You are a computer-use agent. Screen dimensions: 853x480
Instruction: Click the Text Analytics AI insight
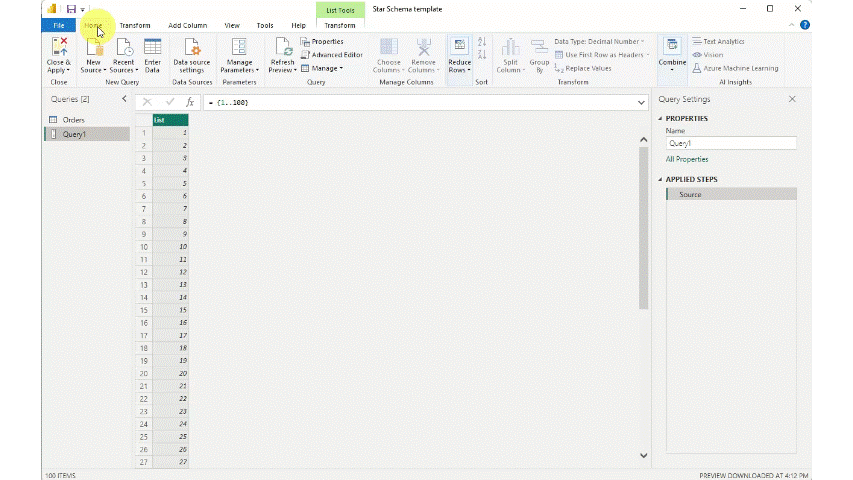(723, 42)
